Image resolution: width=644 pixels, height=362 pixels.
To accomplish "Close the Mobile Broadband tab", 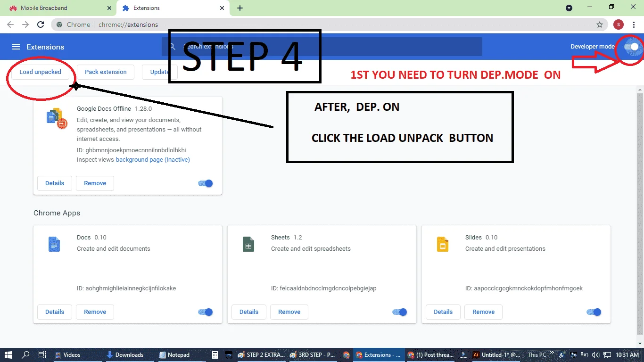I will [109, 8].
